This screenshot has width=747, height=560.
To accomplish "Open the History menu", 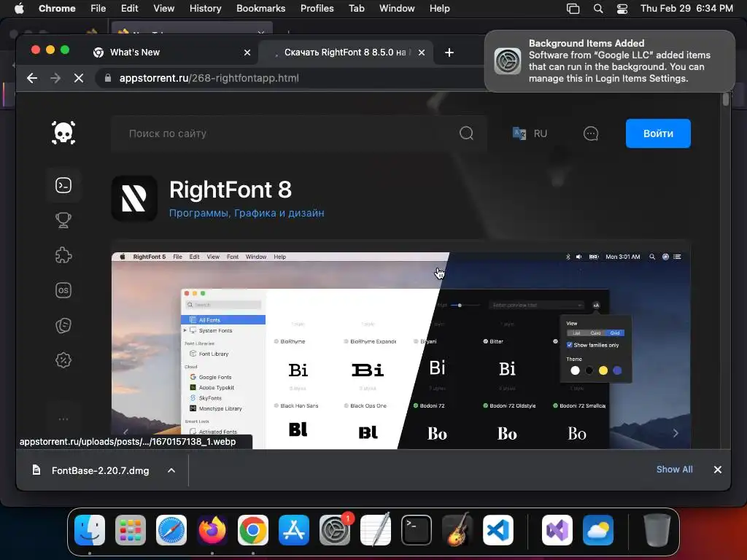I will click(x=205, y=9).
